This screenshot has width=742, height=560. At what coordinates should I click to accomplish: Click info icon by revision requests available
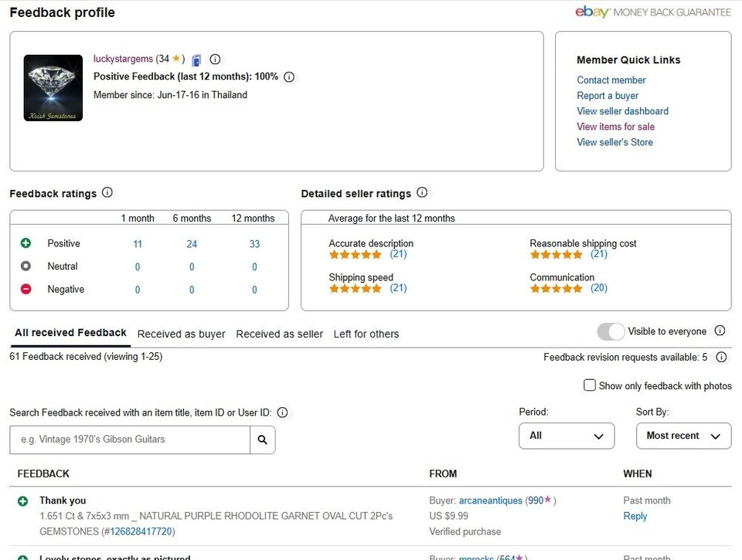[x=721, y=357]
